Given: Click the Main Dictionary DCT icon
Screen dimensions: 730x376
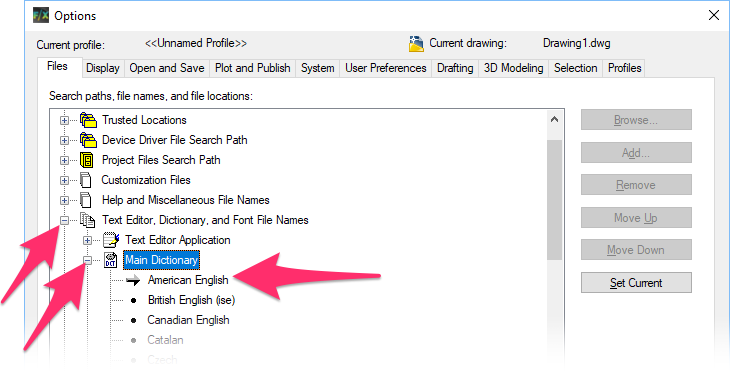Looking at the screenshot, I should (110, 260).
